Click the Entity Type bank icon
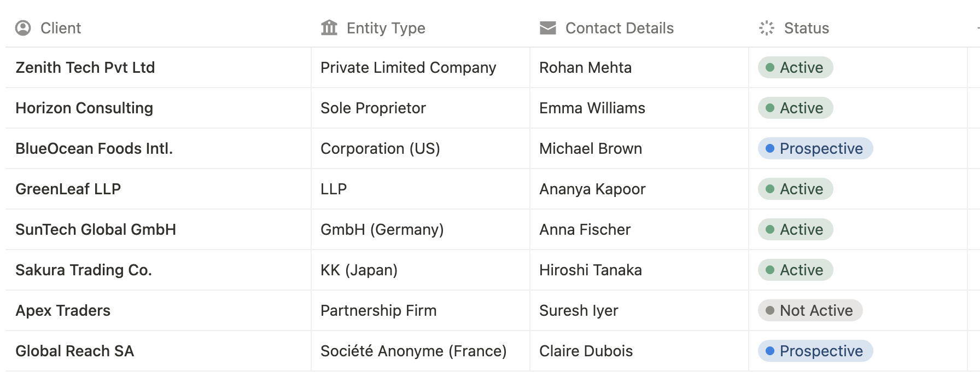980x382 pixels. (x=329, y=28)
